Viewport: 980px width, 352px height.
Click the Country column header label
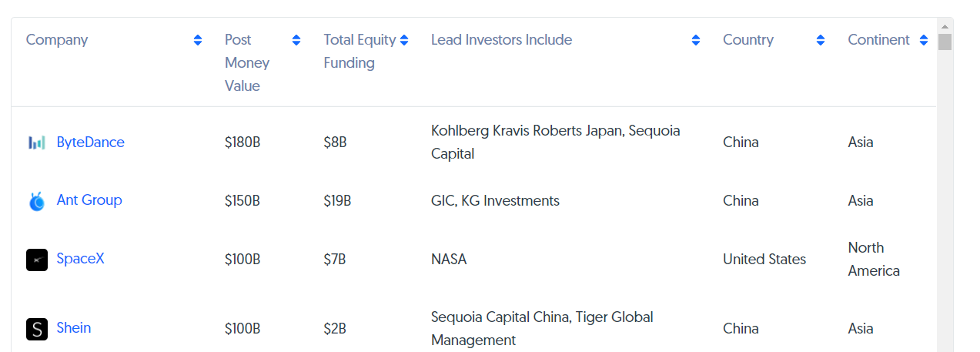click(x=748, y=40)
